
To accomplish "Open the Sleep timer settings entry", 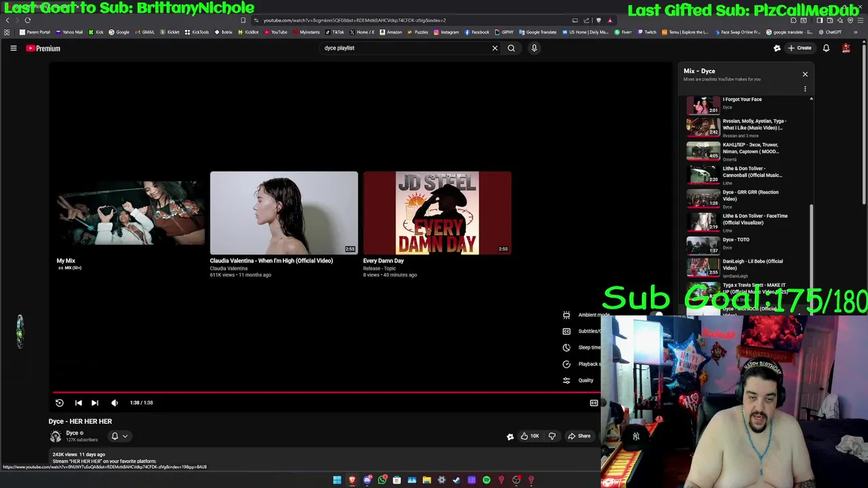I will click(x=582, y=348).
